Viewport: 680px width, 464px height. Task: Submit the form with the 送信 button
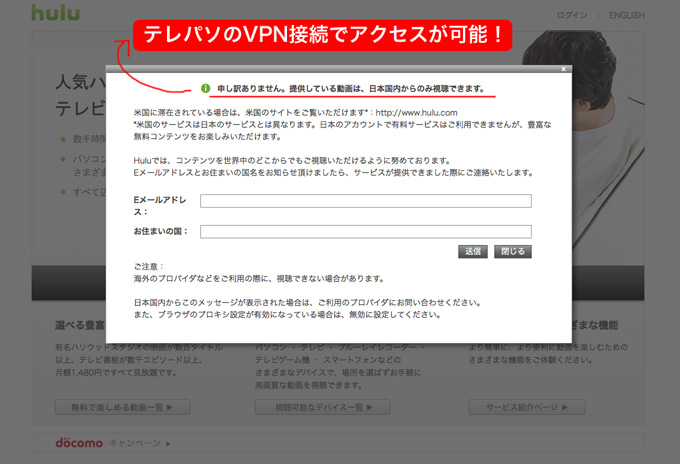[x=473, y=252]
